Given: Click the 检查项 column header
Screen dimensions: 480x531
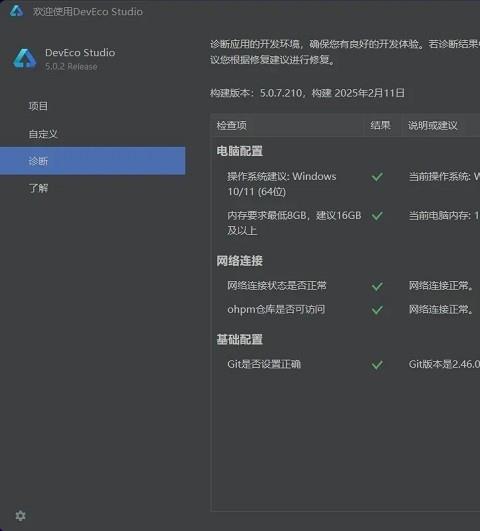Looking at the screenshot, I should coord(232,126).
